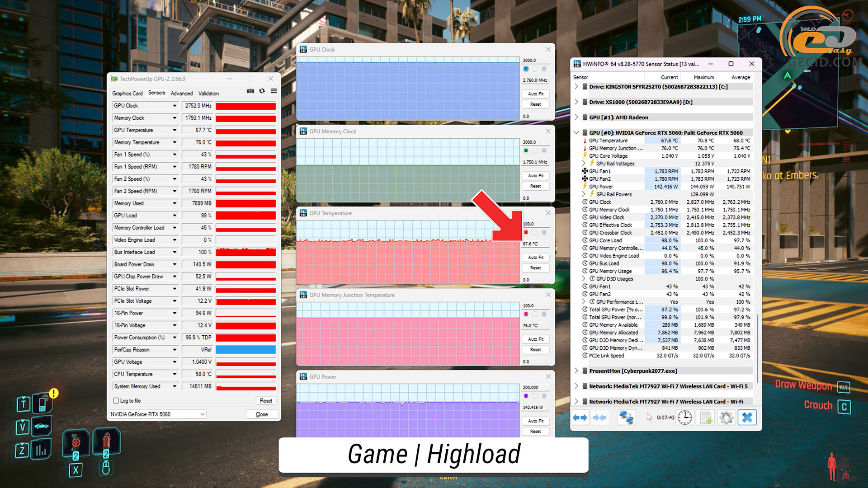The width and height of the screenshot is (868, 488).
Task: Expand PresentMon Cyberpunk2077.exe node
Action: point(576,371)
